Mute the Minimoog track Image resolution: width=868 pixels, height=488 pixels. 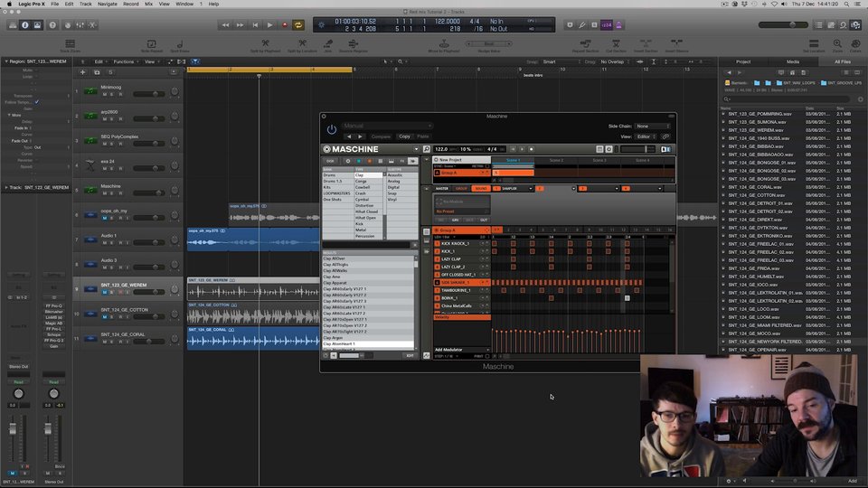[105, 94]
